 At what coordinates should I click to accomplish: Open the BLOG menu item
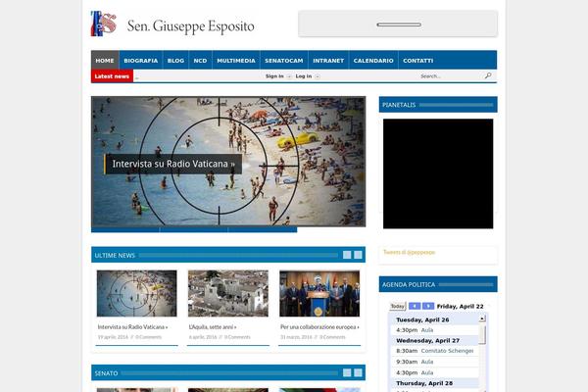[x=175, y=60]
